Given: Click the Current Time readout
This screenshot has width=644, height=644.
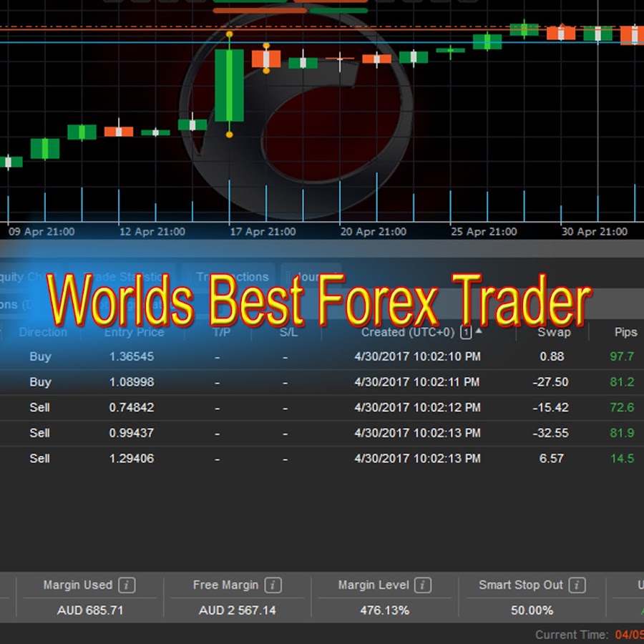Looking at the screenshot, I should click(589, 635).
